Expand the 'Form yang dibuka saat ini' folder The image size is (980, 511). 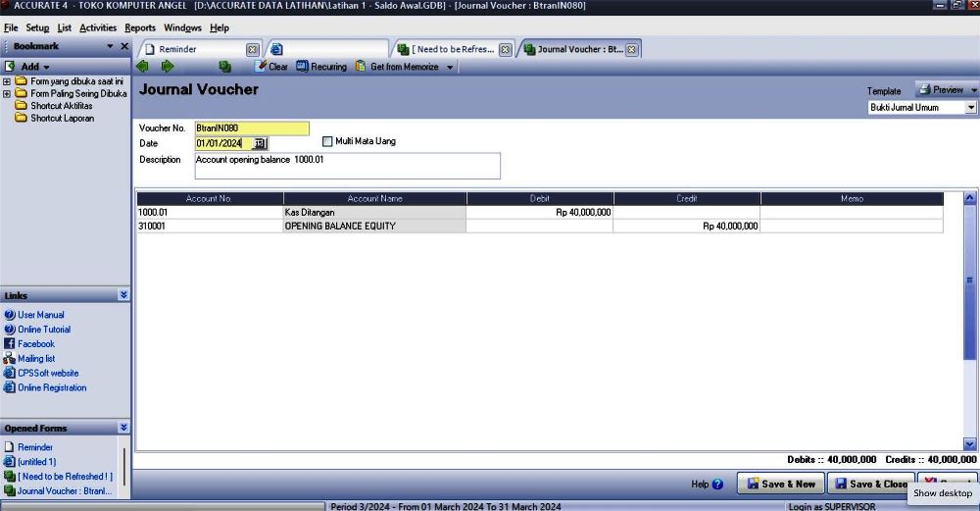[8, 81]
